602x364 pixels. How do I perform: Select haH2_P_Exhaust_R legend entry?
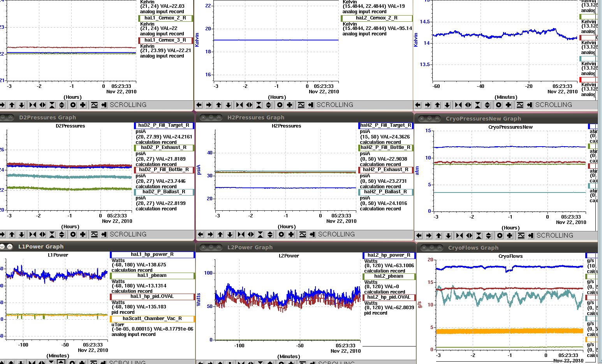point(386,170)
